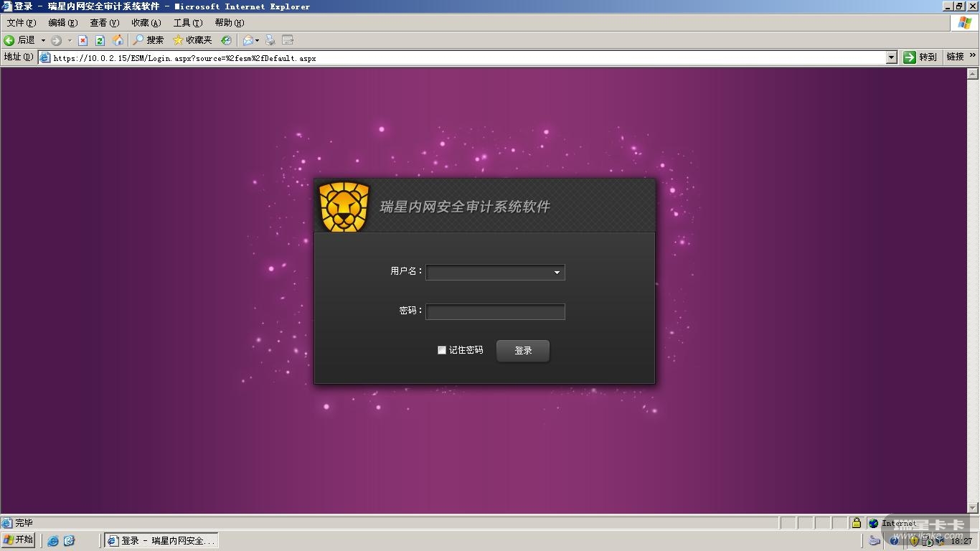Open the 文件(F) menu

click(21, 23)
